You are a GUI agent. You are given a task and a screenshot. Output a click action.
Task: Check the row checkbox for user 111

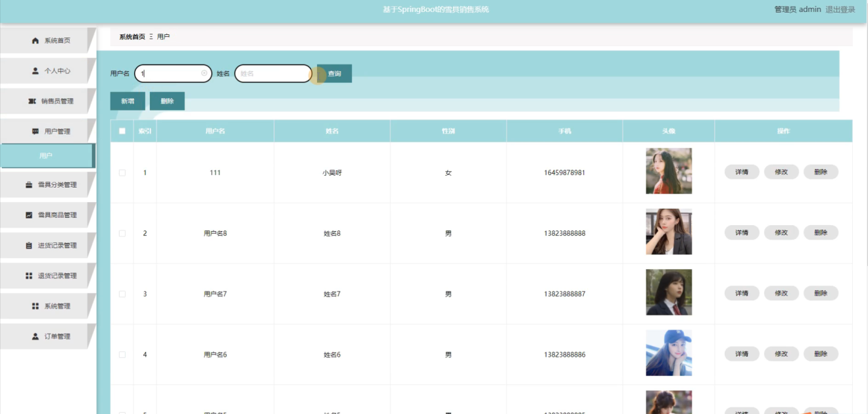[x=122, y=172]
